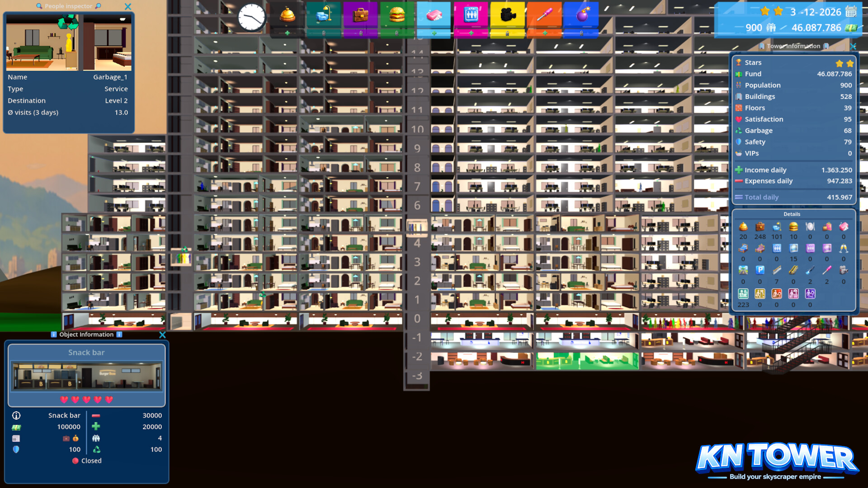Click the elevator car on the central shaft
This screenshot has height=488, width=868.
[x=416, y=227]
